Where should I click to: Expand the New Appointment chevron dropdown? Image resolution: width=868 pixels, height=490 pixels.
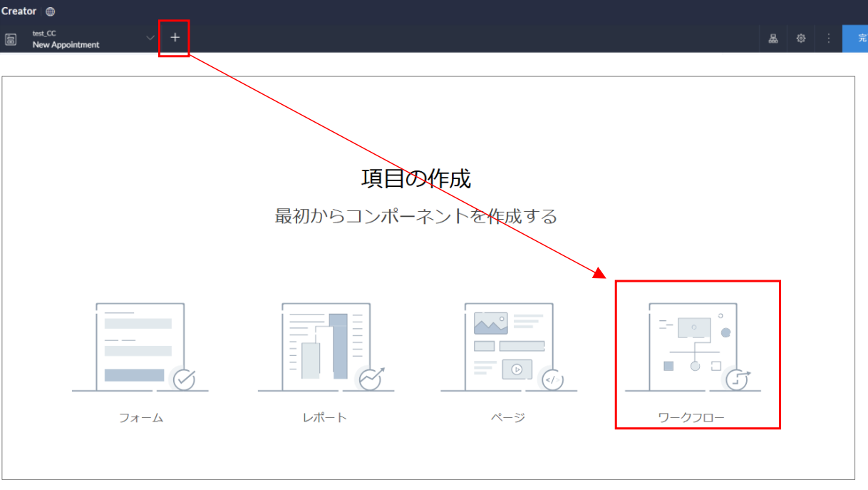150,37
